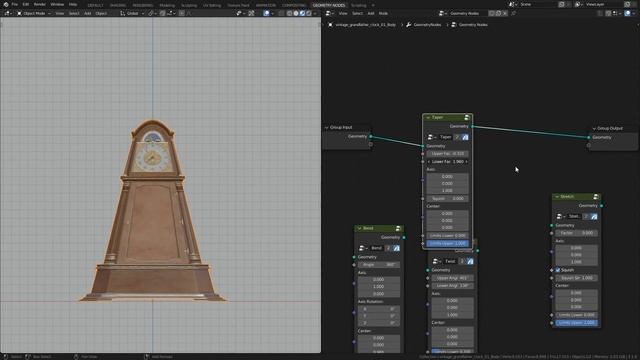
Task: Click the node group icon on Stretch header
Action: click(596, 197)
